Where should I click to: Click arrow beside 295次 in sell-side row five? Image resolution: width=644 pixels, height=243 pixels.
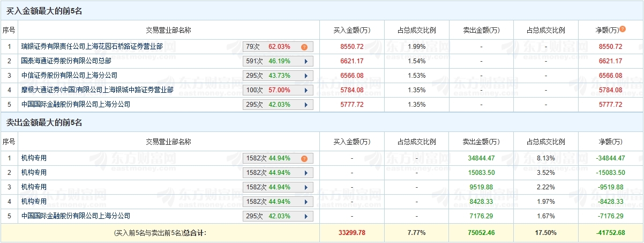(x=306, y=216)
